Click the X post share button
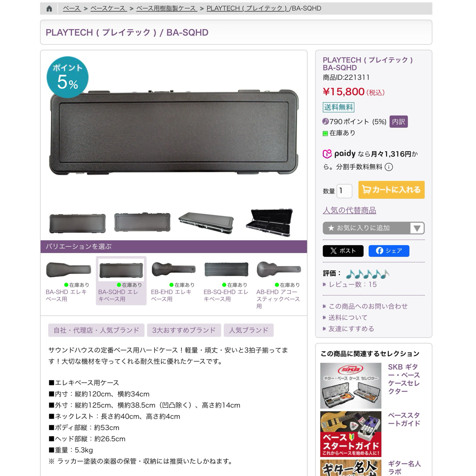This screenshot has height=476, width=476. click(343, 251)
